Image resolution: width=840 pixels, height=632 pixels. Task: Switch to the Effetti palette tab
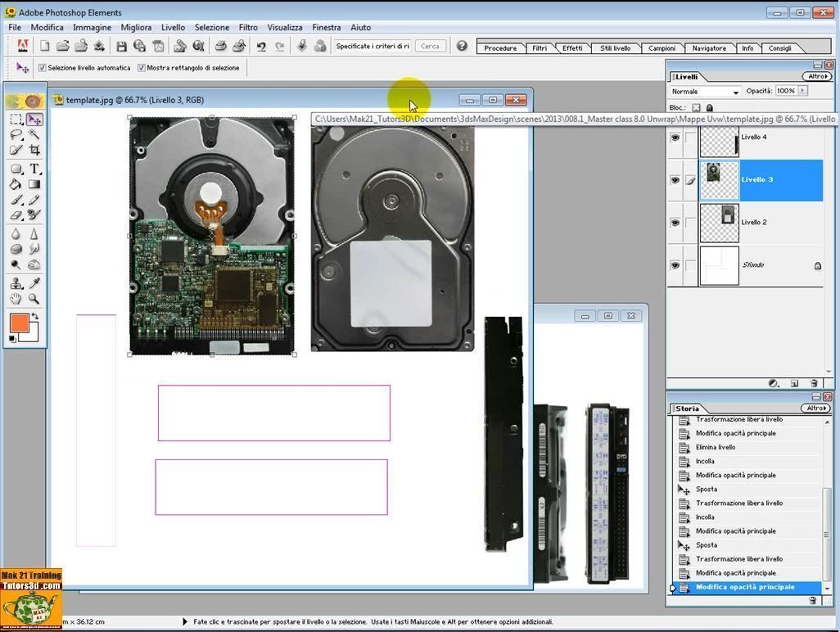click(x=572, y=48)
